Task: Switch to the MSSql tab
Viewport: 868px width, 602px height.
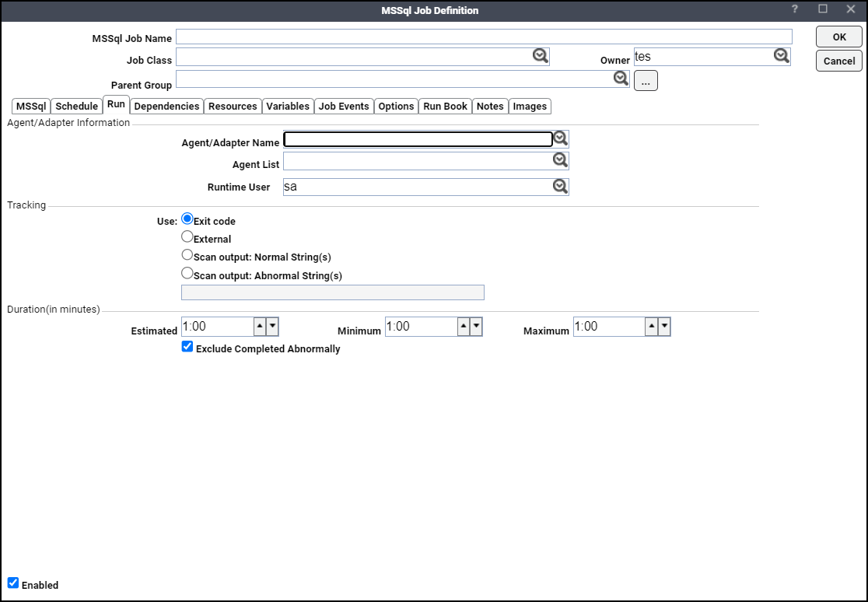Action: (x=31, y=107)
